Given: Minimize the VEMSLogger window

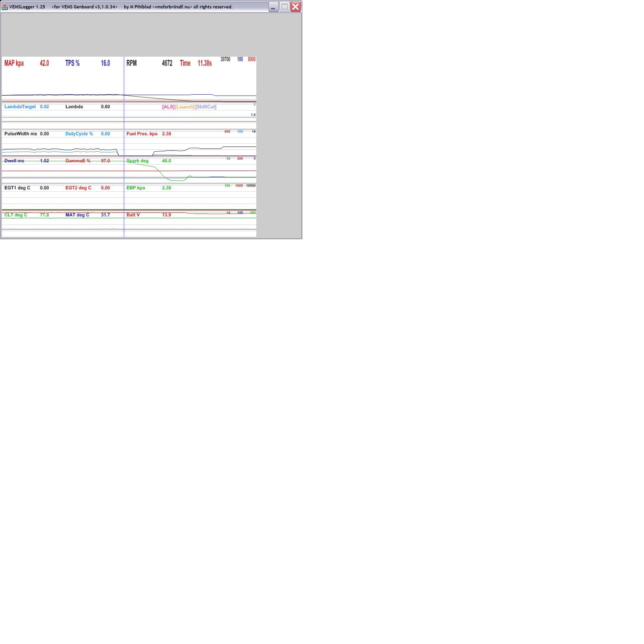Looking at the screenshot, I should pyautogui.click(x=273, y=7).
